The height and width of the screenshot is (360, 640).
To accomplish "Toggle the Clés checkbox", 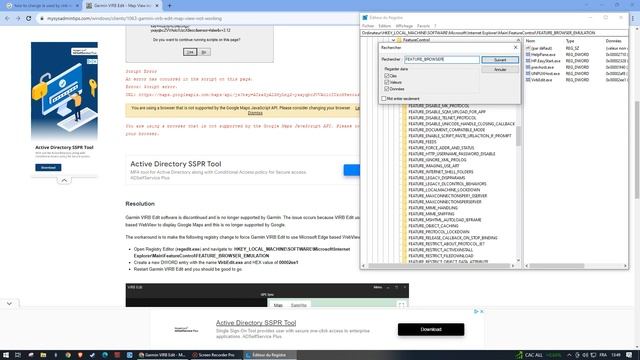I will [x=387, y=76].
